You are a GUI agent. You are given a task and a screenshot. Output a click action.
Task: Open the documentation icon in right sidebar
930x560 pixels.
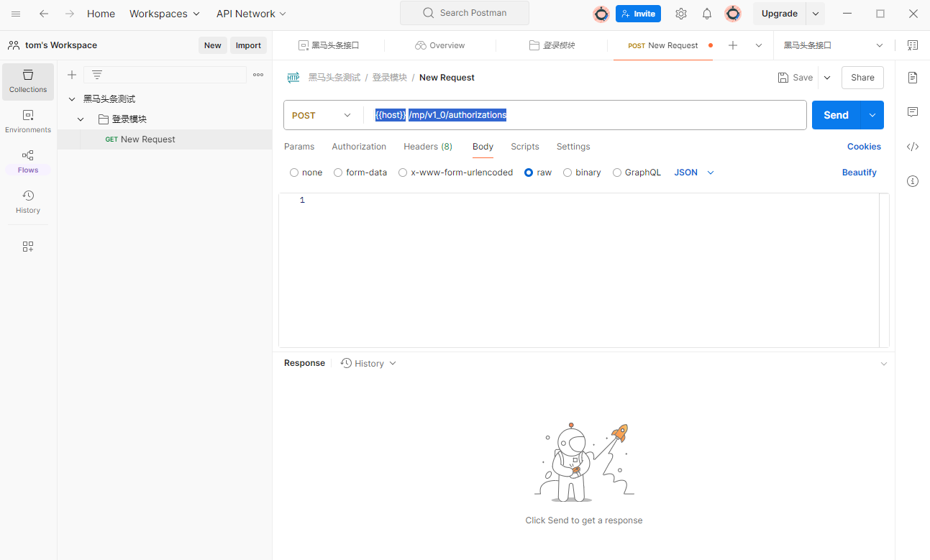coord(913,77)
